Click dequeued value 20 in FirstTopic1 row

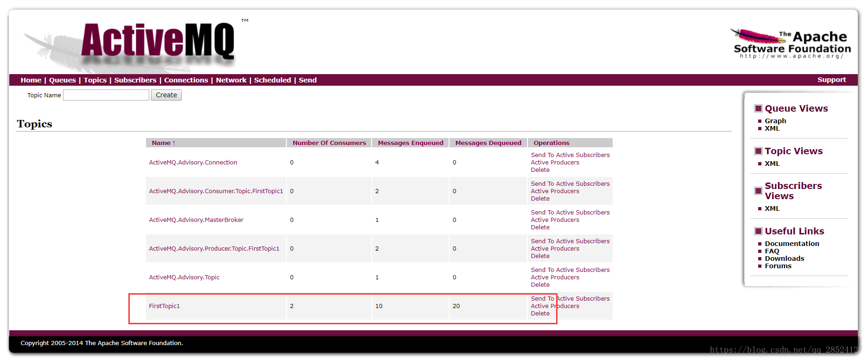456,306
